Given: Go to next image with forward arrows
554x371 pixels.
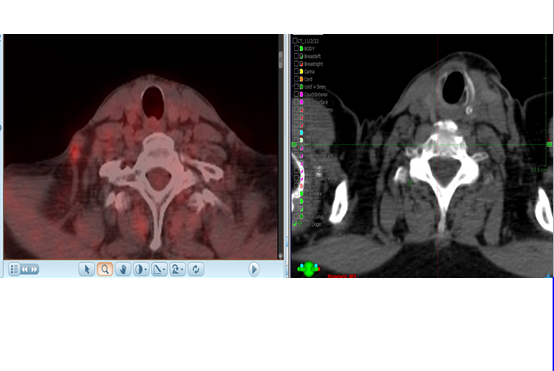Looking at the screenshot, I should point(34,269).
